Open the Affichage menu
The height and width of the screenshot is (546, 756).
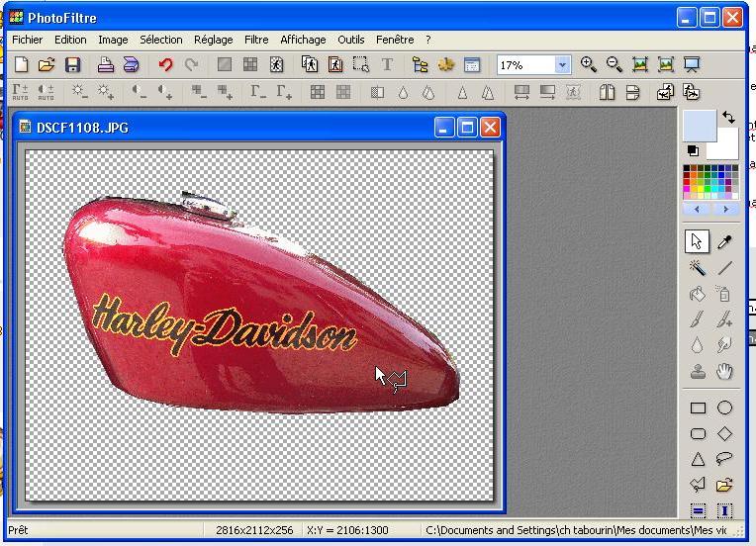303,40
